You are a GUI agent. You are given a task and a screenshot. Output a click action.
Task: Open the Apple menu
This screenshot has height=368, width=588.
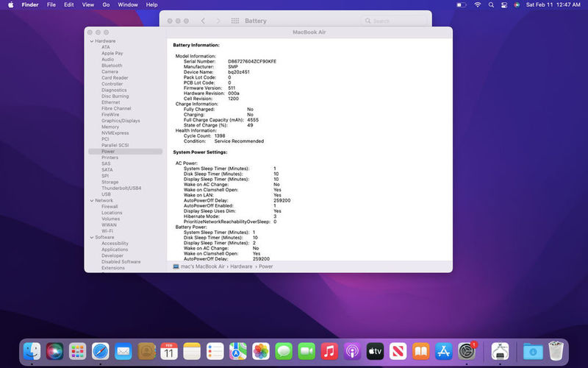tap(11, 5)
